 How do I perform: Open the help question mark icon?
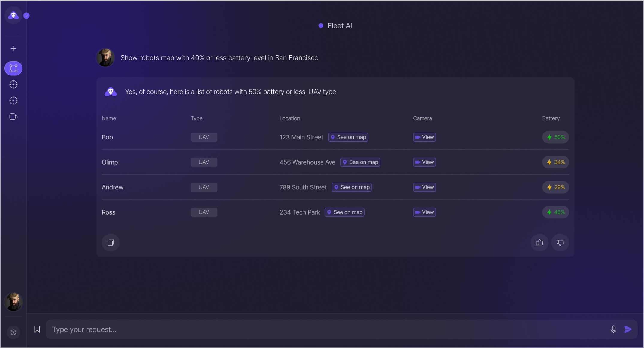(13, 332)
